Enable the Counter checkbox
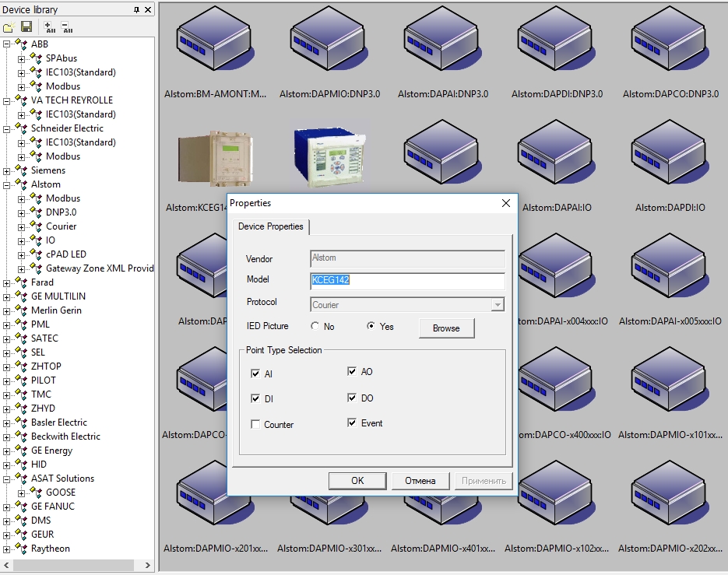728x575 pixels. 255,425
